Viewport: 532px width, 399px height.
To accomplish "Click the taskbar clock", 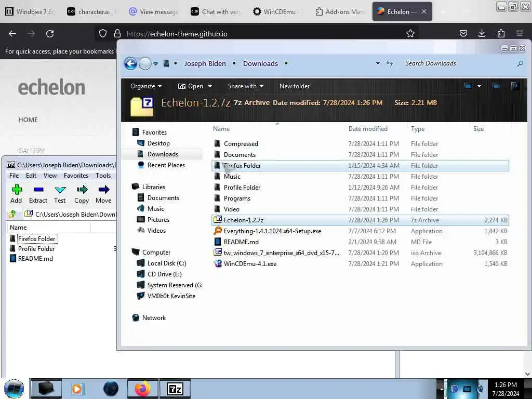I will (x=506, y=389).
